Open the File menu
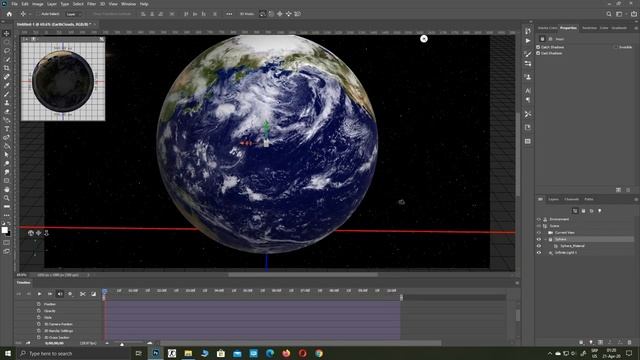Viewport: 640px width, 360px height. click(x=14, y=4)
